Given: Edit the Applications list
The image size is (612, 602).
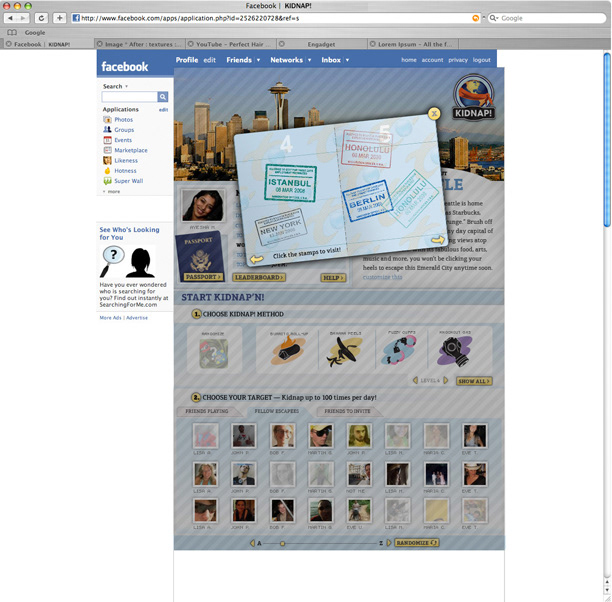Looking at the screenshot, I should pos(163,110).
